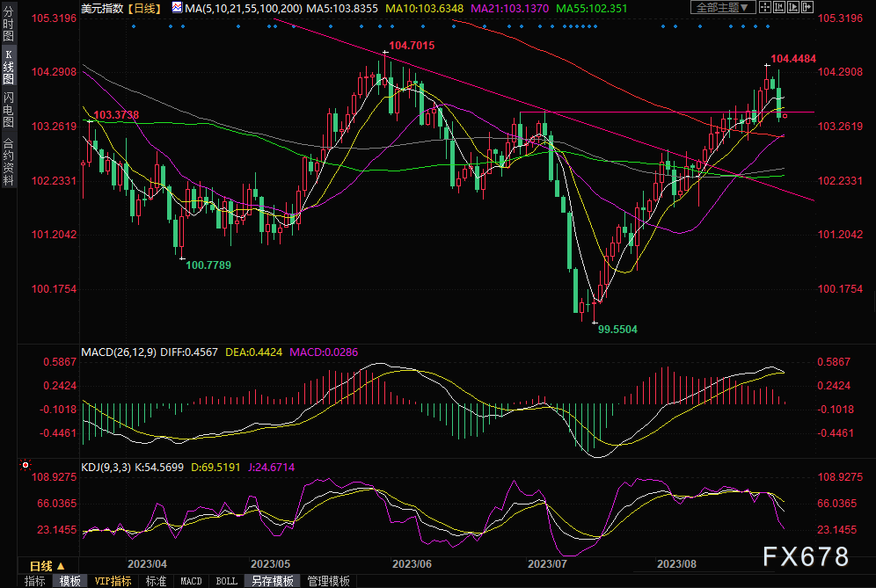876x588 pixels.
Task: Click the exit arrow icon at top right
Action: [x=808, y=7]
